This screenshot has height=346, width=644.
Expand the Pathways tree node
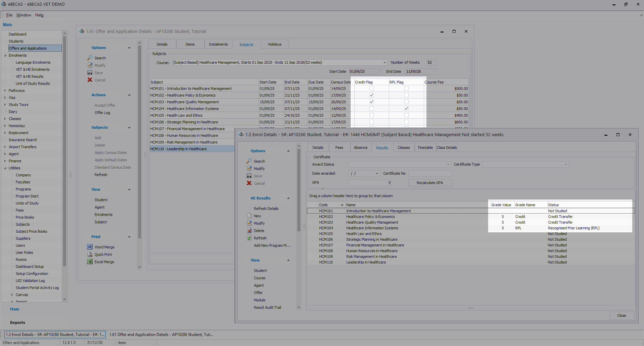5,91
